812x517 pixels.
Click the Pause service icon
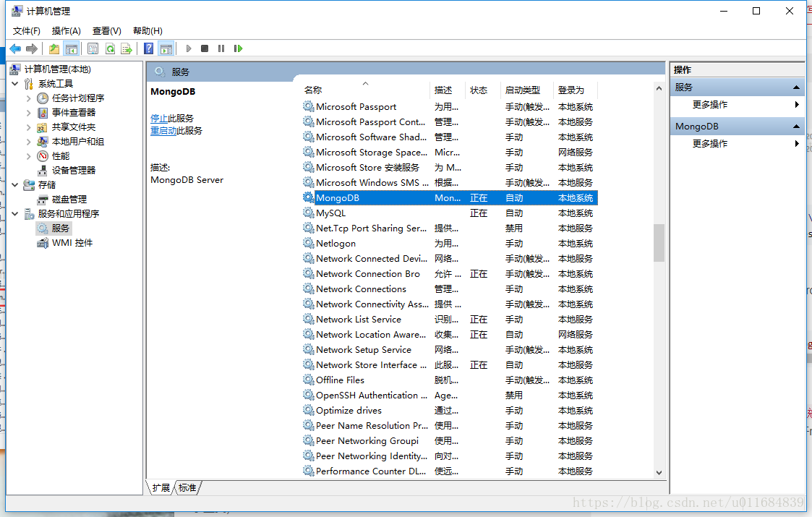point(221,48)
